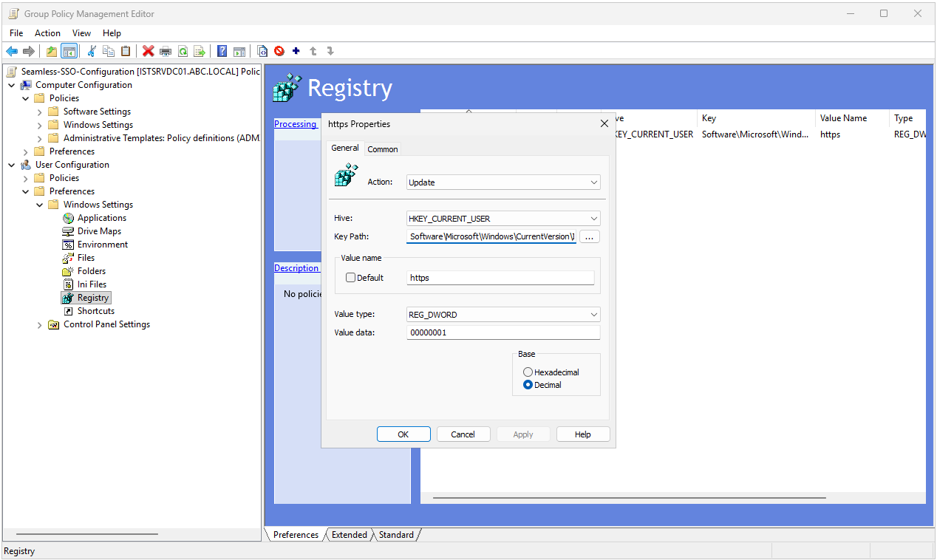The height and width of the screenshot is (560, 937).
Task: Click the green Refresh icon
Action: coord(183,51)
